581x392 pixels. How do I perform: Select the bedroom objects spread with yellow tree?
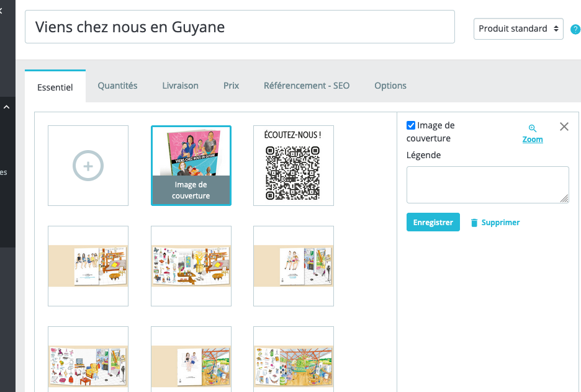(x=191, y=266)
